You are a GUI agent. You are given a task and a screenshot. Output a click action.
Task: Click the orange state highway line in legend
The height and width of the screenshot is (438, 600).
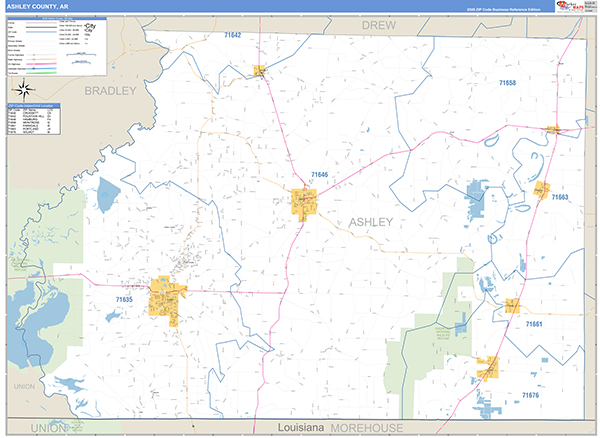coord(41,59)
